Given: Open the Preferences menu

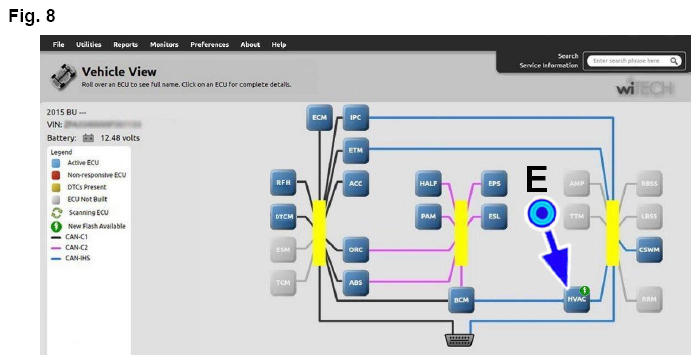Looking at the screenshot, I should [x=209, y=45].
